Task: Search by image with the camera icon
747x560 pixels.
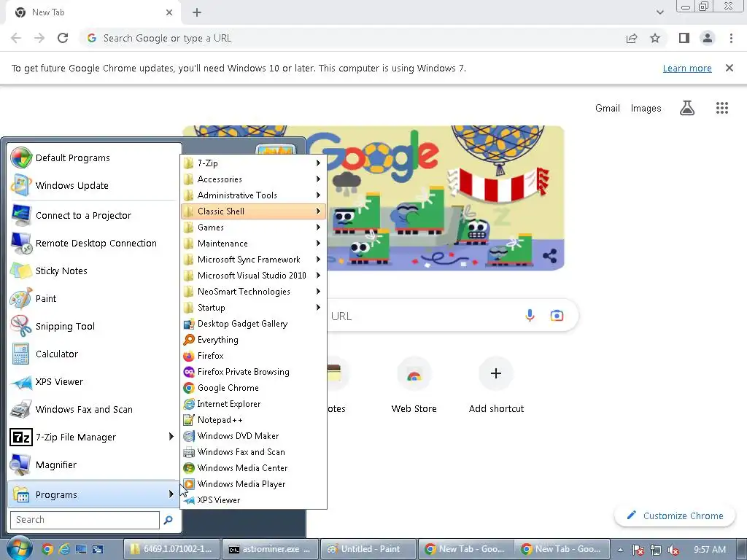Action: 557,315
